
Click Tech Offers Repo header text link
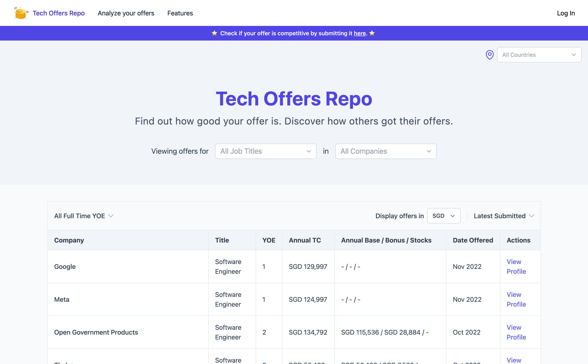tap(58, 13)
